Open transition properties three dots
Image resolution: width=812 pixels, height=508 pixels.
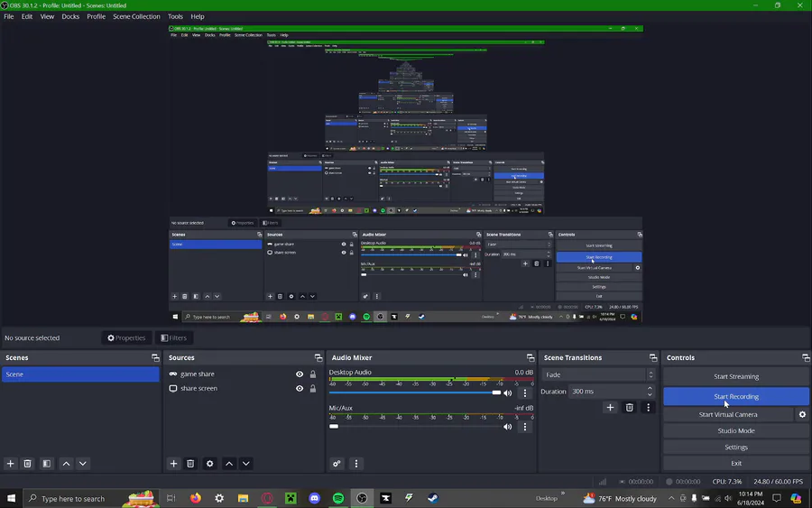[x=648, y=408]
